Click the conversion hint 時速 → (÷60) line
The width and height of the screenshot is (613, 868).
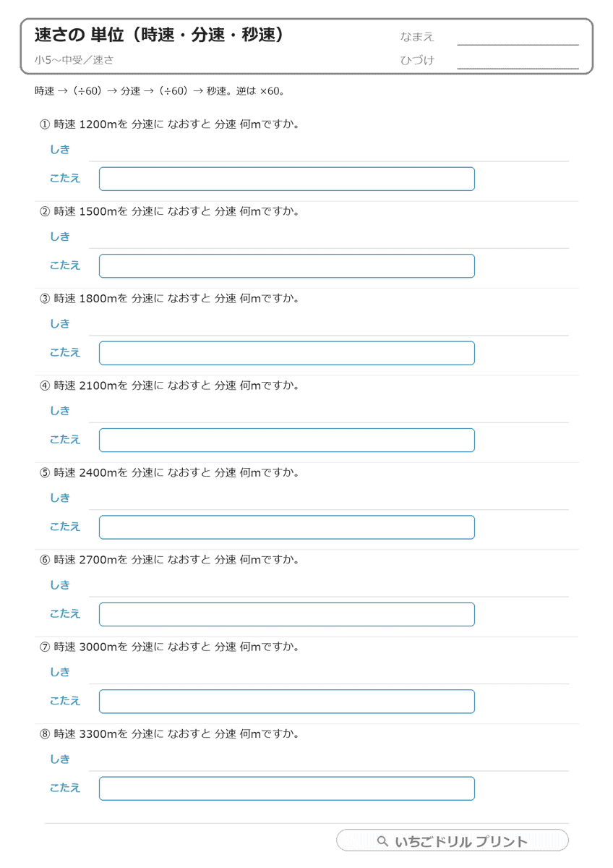pos(160,91)
